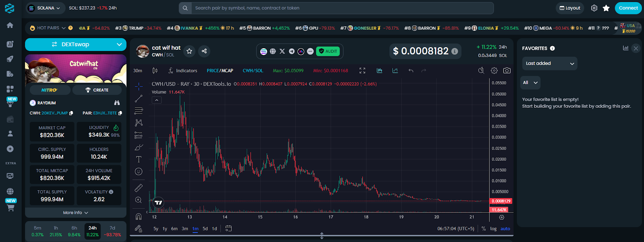The height and width of the screenshot is (242, 644).
Task: Open the shopping cart sidebar icon
Action: pyautogui.click(x=10, y=208)
